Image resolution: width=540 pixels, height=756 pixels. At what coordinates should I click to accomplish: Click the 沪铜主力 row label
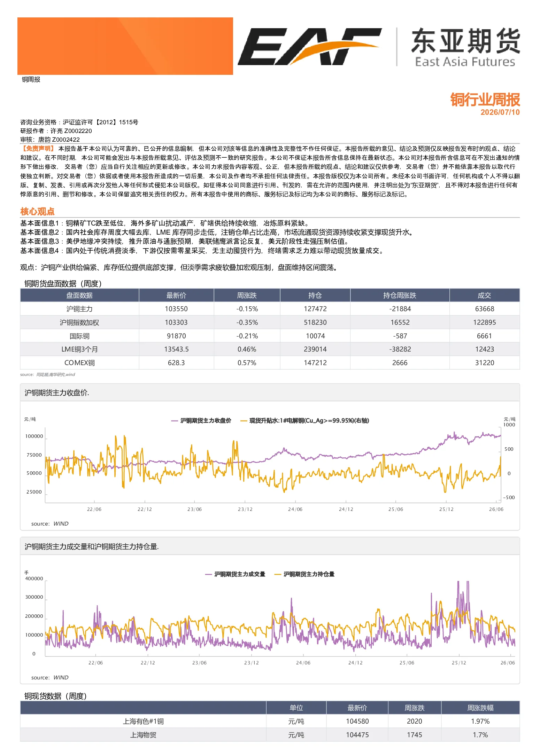coord(79,309)
